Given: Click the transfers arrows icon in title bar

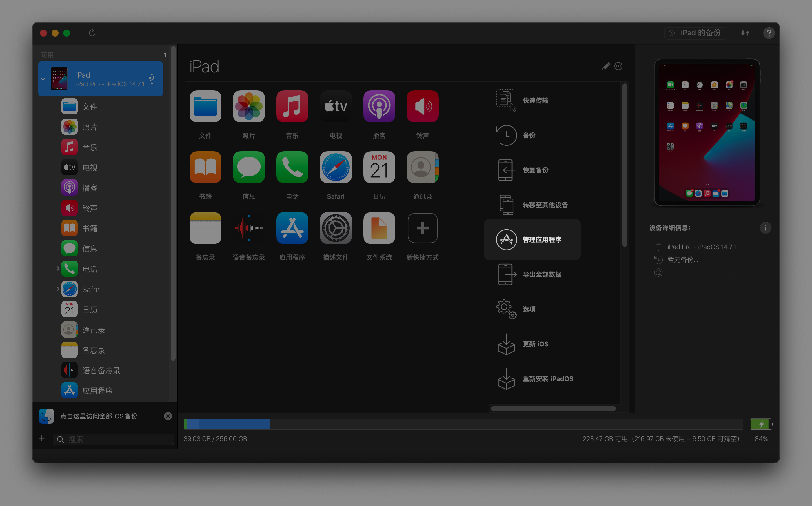Looking at the screenshot, I should pyautogui.click(x=745, y=33).
